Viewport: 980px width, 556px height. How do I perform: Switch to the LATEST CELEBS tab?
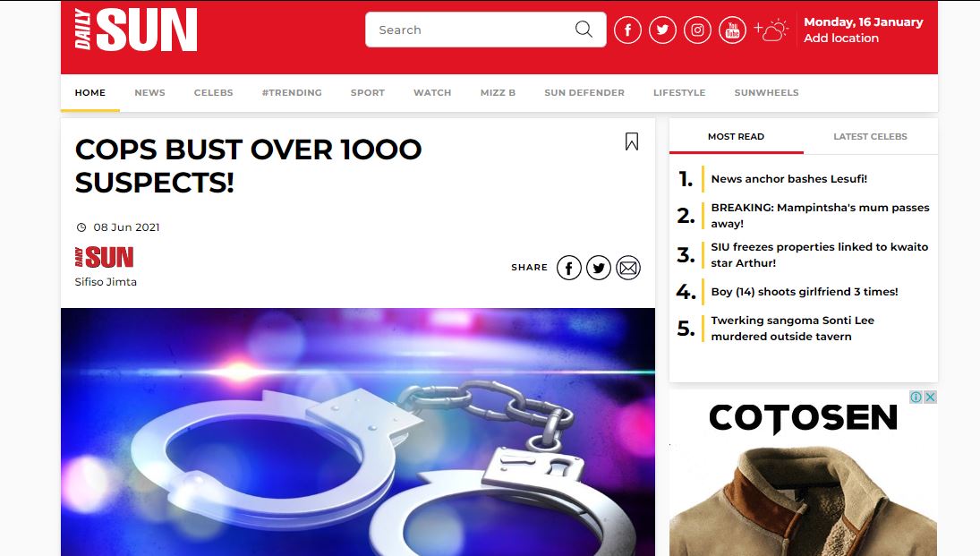point(870,136)
